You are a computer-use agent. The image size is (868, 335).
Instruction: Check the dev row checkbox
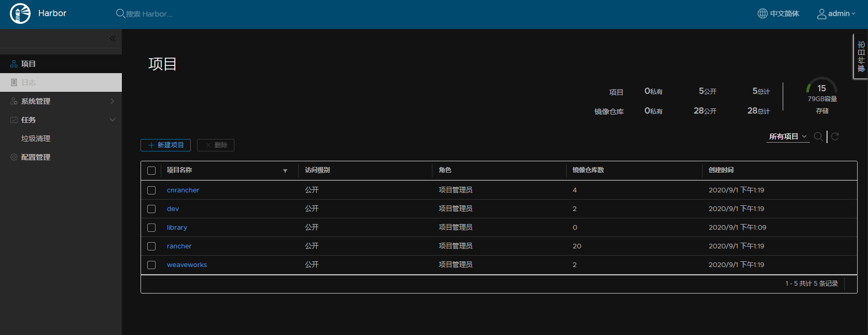tap(151, 209)
